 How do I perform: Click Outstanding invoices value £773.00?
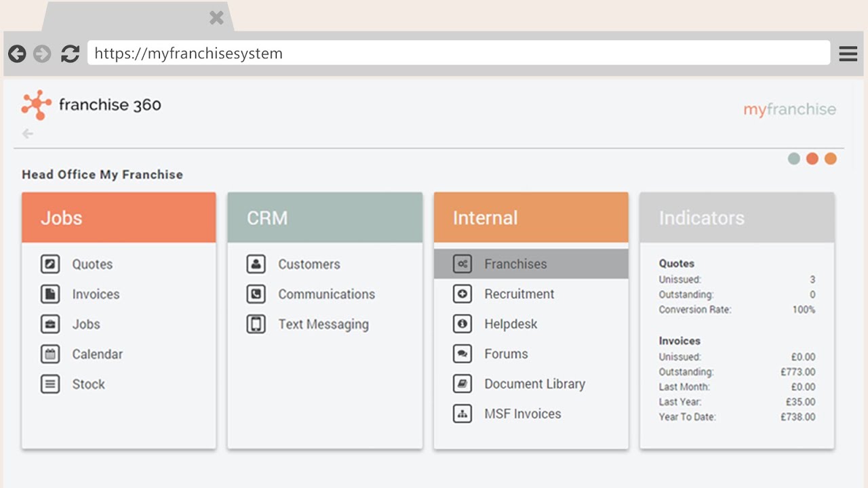tap(798, 372)
